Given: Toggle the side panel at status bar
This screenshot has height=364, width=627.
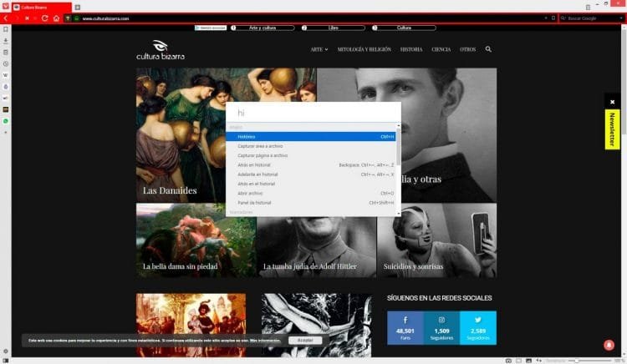Looking at the screenshot, I should click(6, 361).
